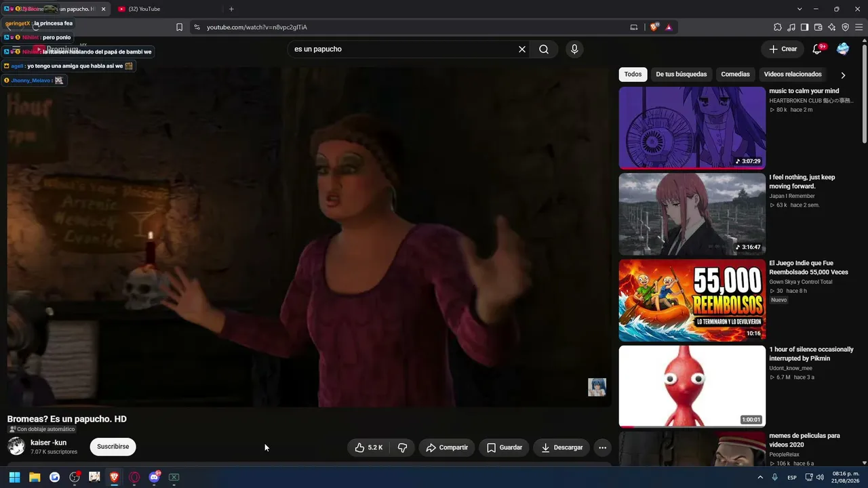This screenshot has height=488, width=868.
Task: Open the Windows Start menu
Action: pos(14,477)
